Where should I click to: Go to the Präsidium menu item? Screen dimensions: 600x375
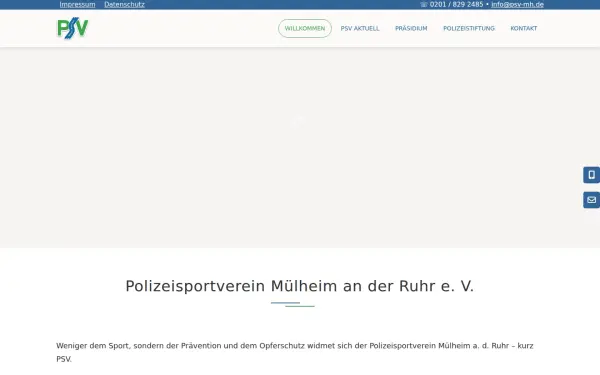tap(411, 28)
